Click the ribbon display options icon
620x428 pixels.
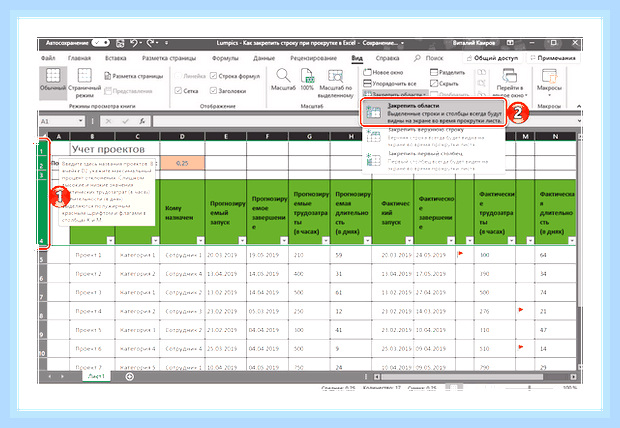pos(510,43)
